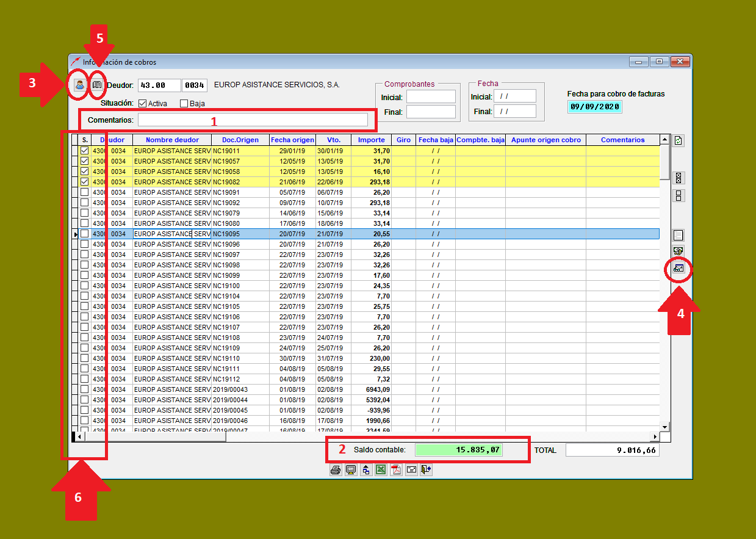Exit the window with the door icon
Viewport: 756px width, 539px height.
(426, 470)
